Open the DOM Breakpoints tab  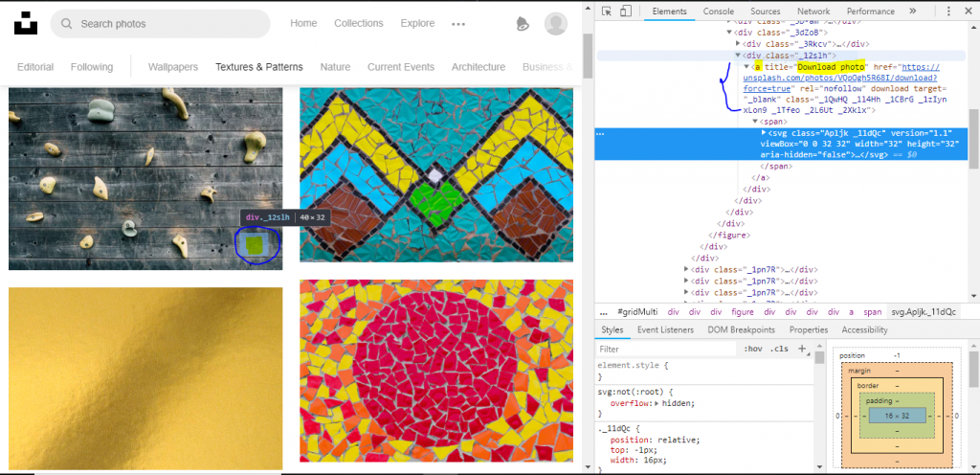coord(742,330)
